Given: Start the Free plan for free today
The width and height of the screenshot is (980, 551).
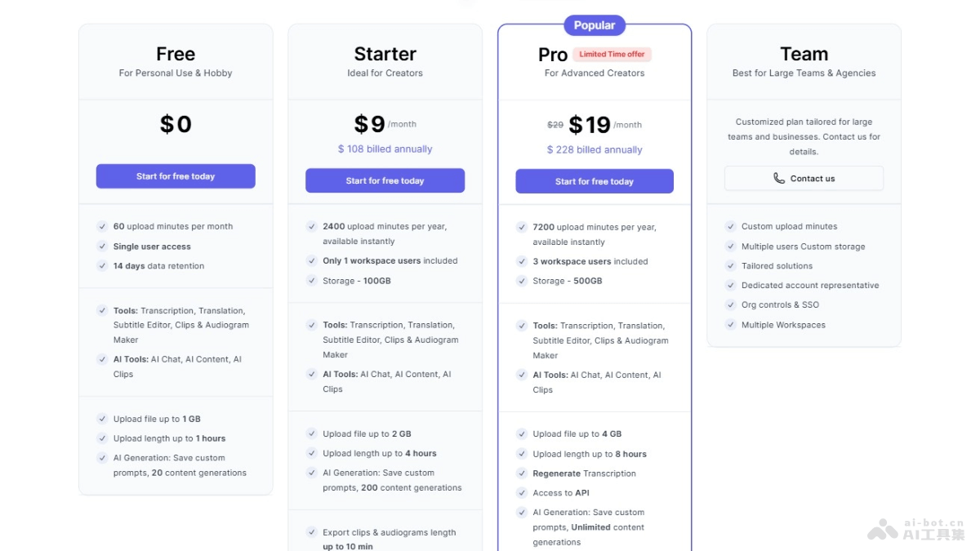Looking at the screenshot, I should tap(176, 176).
